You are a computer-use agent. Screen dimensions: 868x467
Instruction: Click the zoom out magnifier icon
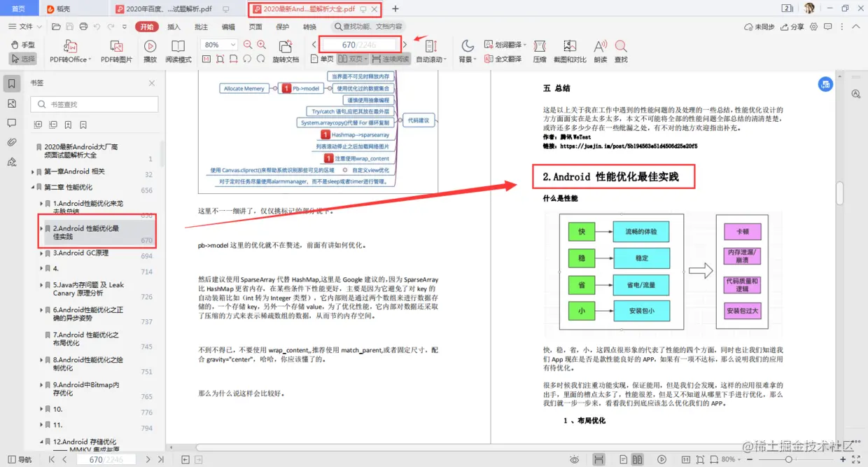click(x=247, y=45)
